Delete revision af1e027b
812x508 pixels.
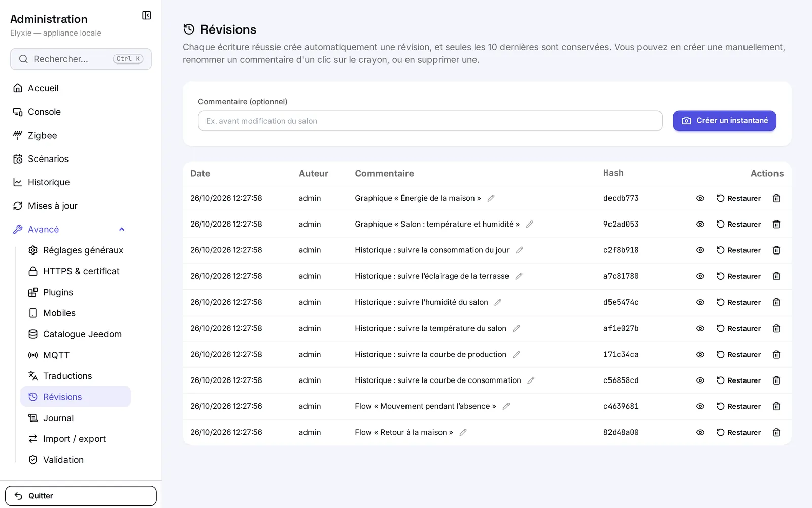(776, 328)
